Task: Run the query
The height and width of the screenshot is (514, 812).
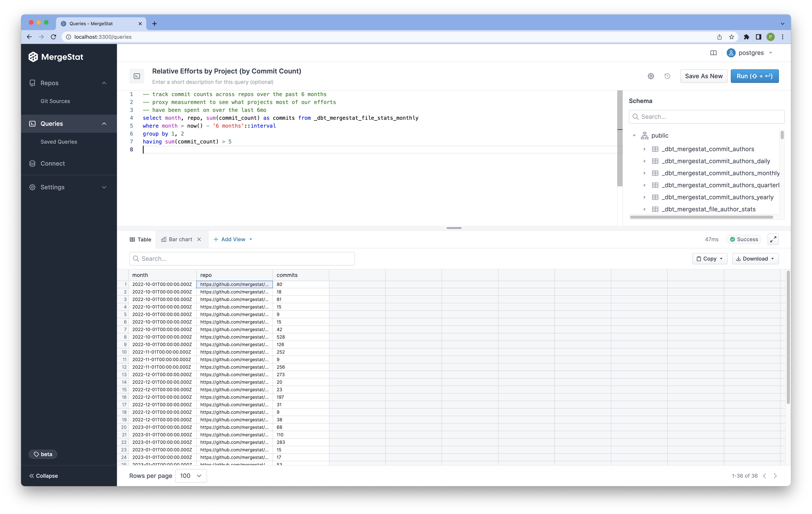Action: [x=754, y=76]
